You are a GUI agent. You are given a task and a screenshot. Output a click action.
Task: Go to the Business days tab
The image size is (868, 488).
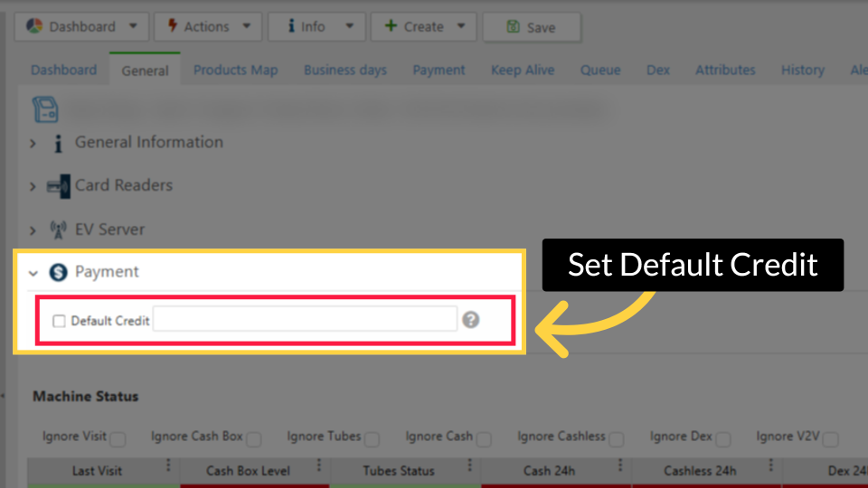344,70
